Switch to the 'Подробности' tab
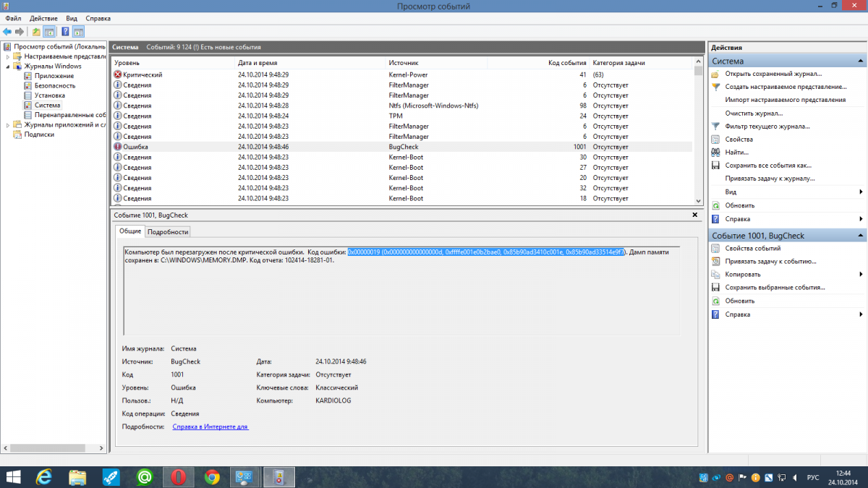The width and height of the screenshot is (868, 488). pos(169,231)
